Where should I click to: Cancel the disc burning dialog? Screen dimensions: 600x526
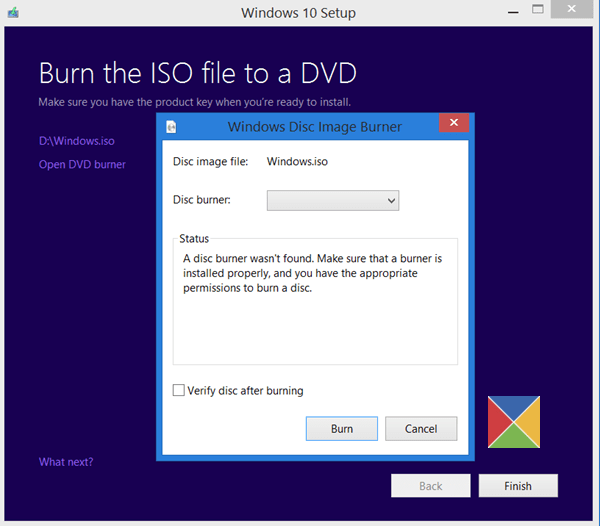tap(421, 428)
